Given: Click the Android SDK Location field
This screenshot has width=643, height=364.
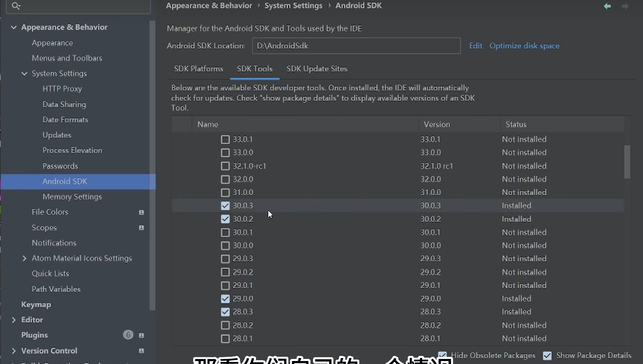Looking at the screenshot, I should [x=356, y=46].
